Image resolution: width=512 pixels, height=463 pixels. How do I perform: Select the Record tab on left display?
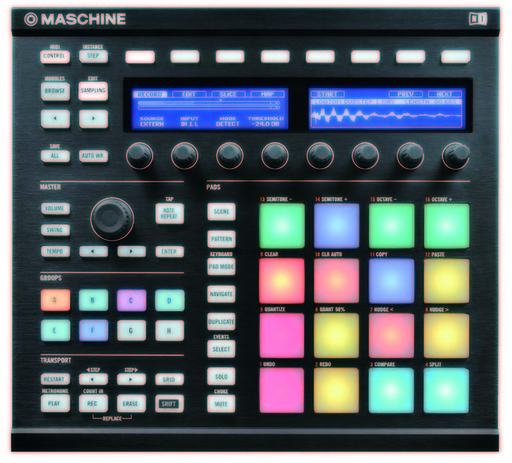(150, 95)
